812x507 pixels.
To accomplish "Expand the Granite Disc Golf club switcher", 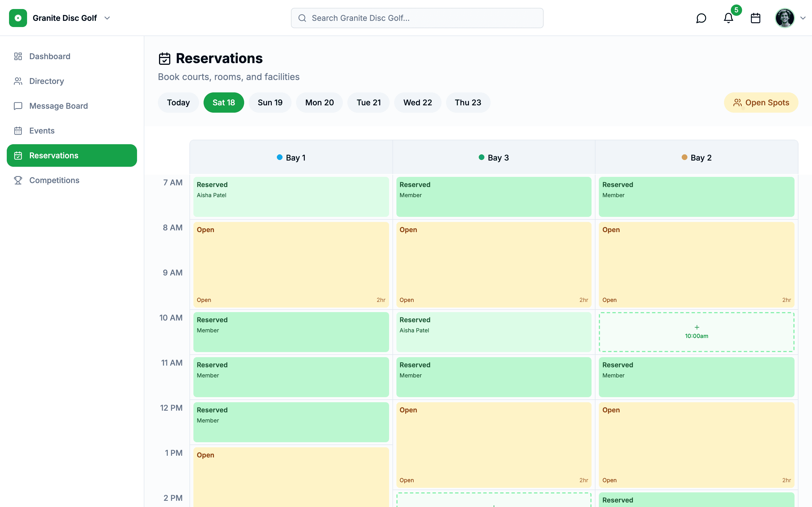I will click(107, 18).
